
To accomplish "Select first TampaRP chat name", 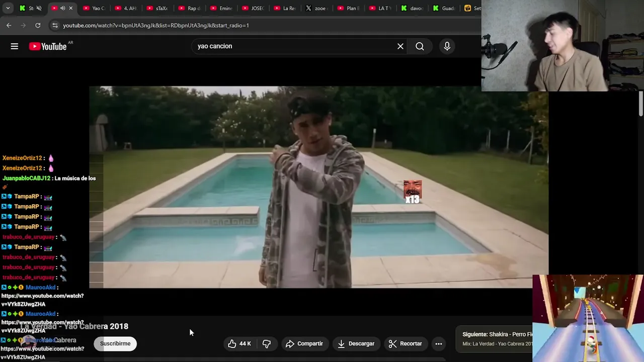I will [x=27, y=197].
